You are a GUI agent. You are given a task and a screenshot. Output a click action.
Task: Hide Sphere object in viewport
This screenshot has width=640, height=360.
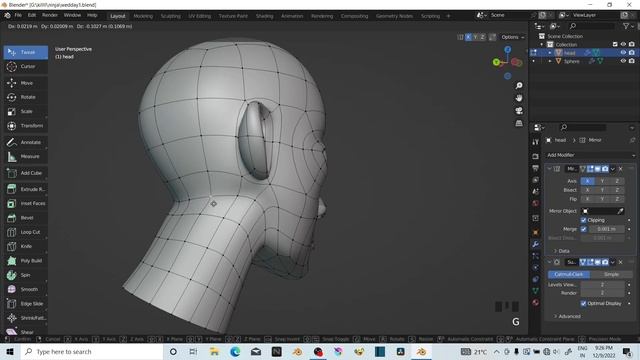(x=623, y=61)
